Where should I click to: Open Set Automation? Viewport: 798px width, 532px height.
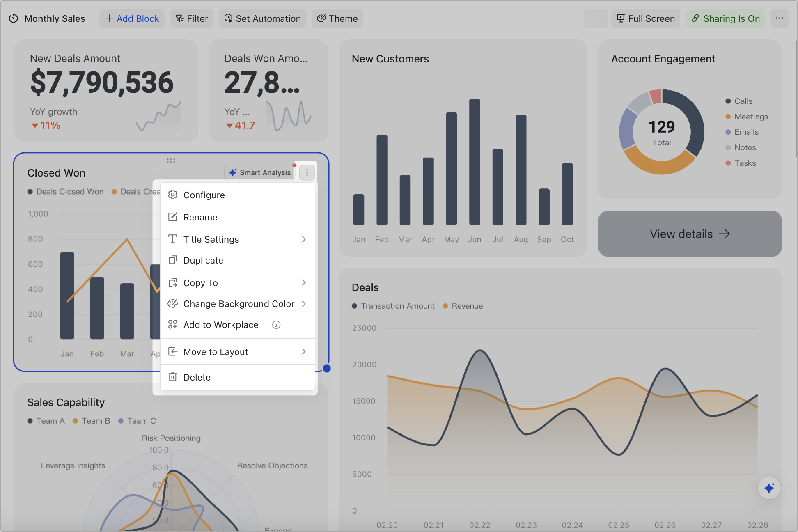[x=262, y=18]
